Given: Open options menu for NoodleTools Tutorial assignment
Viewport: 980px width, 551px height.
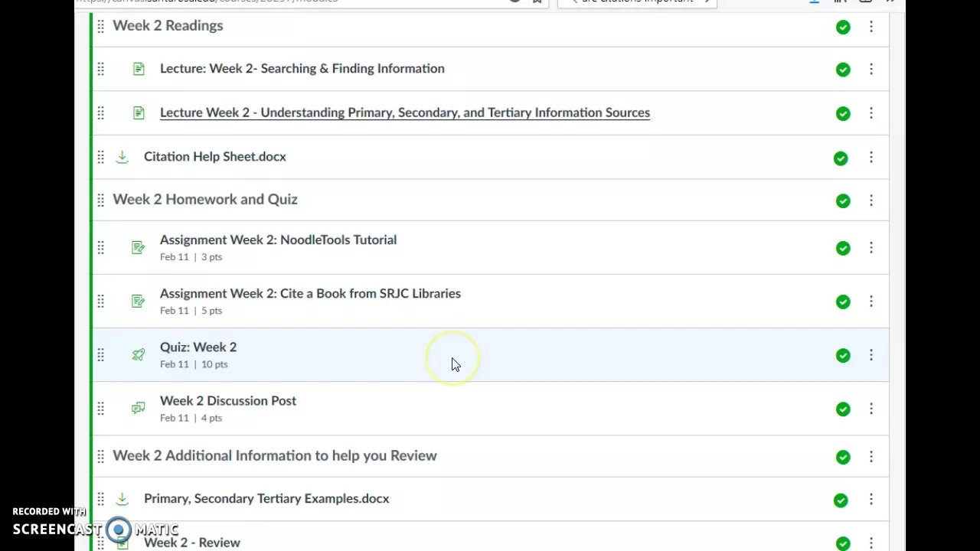Looking at the screenshot, I should pos(871,248).
